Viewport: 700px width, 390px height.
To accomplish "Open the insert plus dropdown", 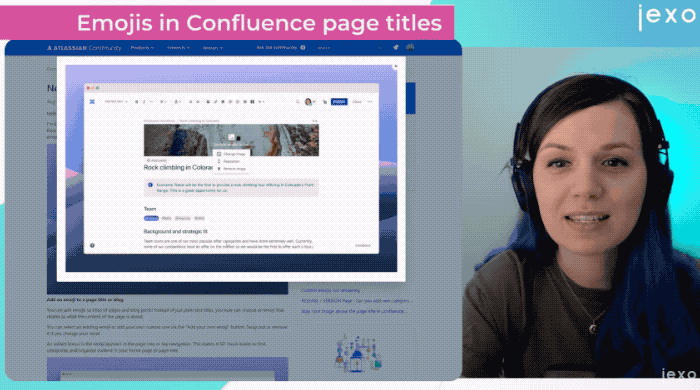I will click(261, 102).
